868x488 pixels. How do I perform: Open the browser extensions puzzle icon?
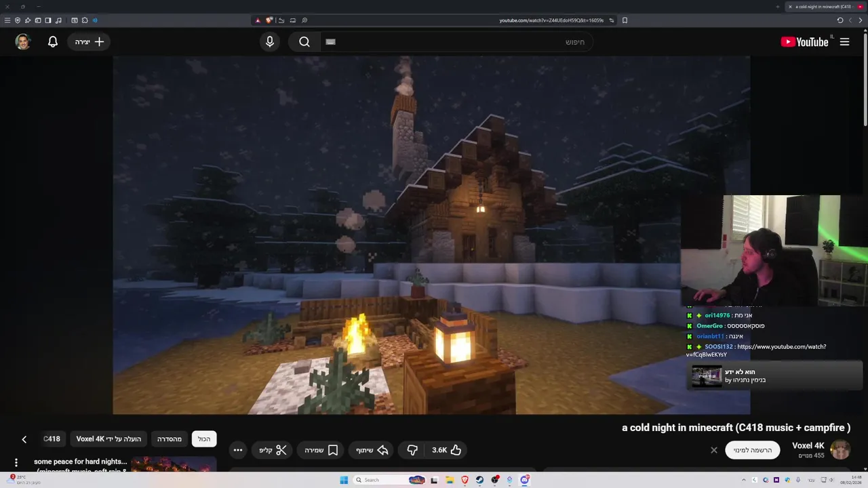84,20
